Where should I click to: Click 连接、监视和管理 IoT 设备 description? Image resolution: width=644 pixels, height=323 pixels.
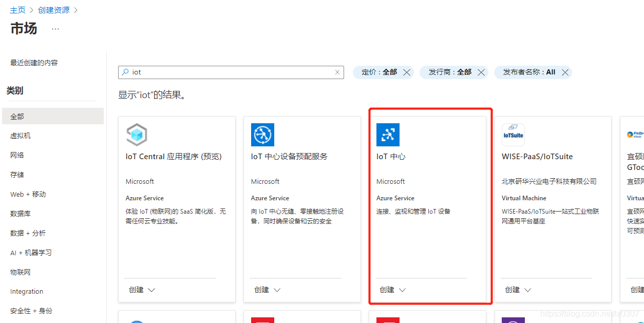tap(413, 211)
